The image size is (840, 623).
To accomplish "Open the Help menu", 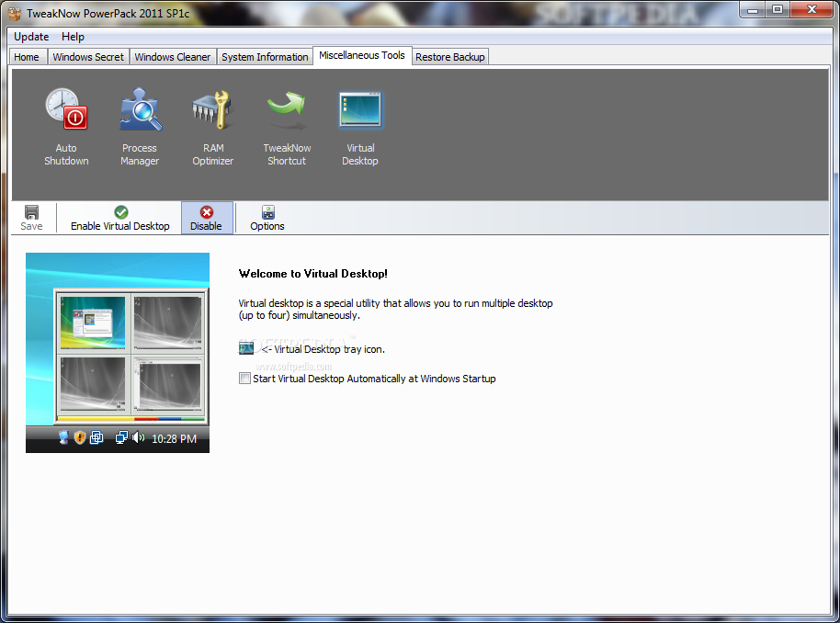I will click(x=73, y=37).
